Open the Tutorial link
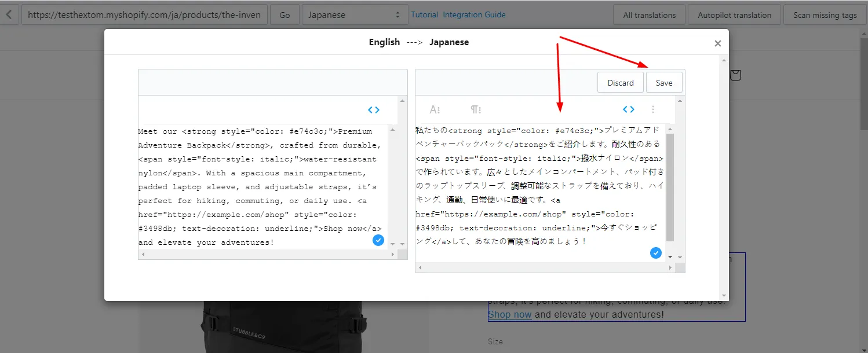This screenshot has width=868, height=353. [x=425, y=14]
